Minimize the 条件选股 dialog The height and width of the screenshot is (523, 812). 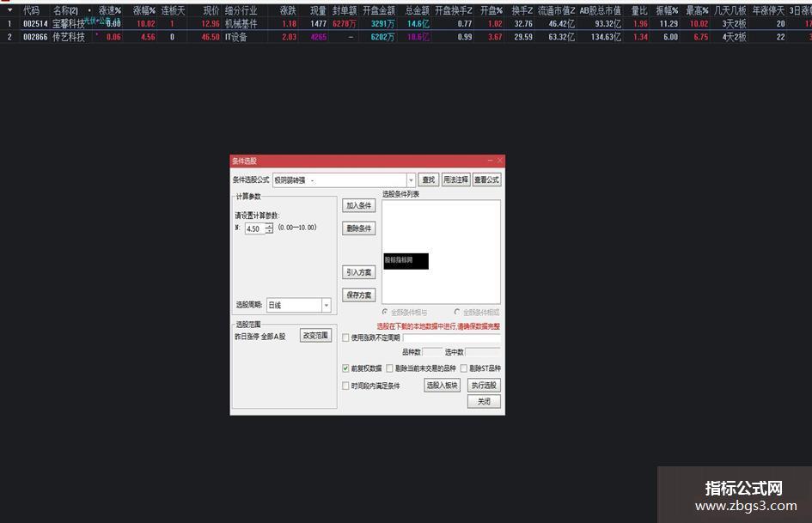click(x=490, y=161)
